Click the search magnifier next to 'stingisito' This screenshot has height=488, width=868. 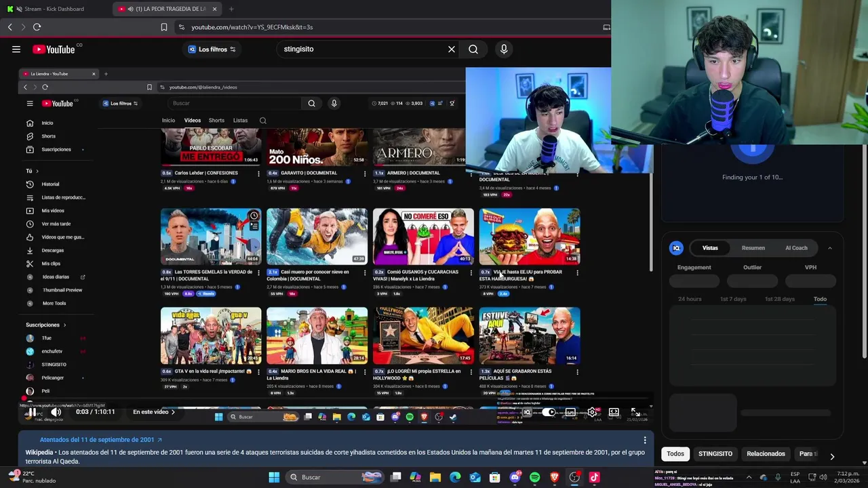tap(473, 49)
